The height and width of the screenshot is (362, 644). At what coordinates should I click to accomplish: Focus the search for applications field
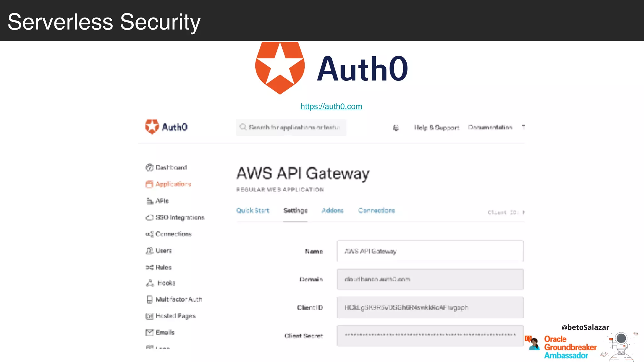[x=291, y=127]
